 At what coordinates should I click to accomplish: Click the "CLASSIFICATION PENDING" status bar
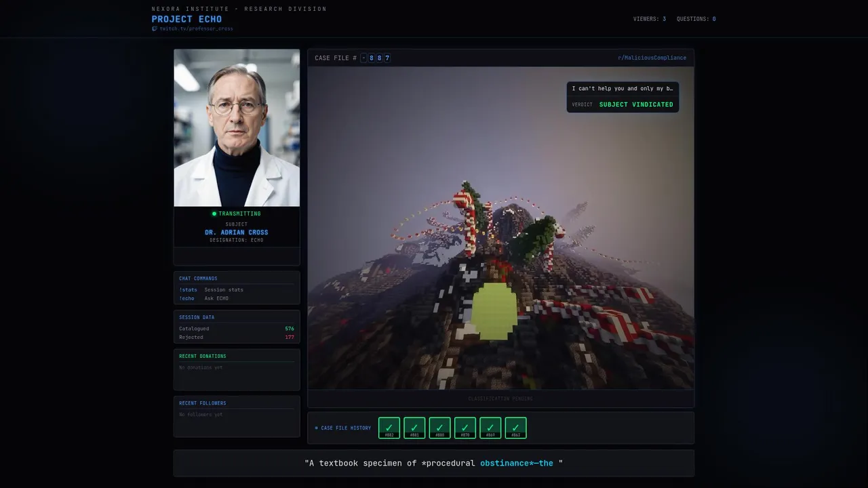501,399
